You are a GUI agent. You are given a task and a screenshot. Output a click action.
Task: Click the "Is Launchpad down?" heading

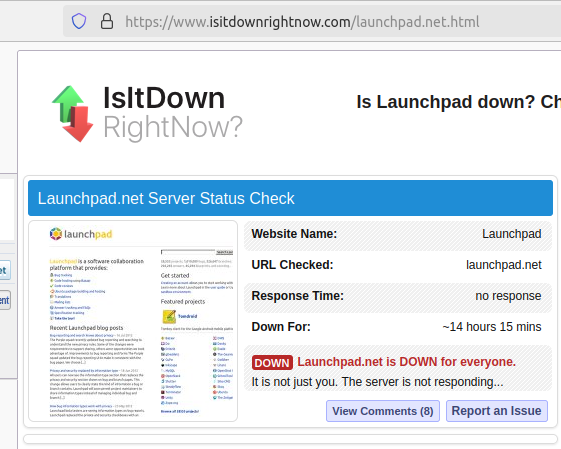point(445,102)
